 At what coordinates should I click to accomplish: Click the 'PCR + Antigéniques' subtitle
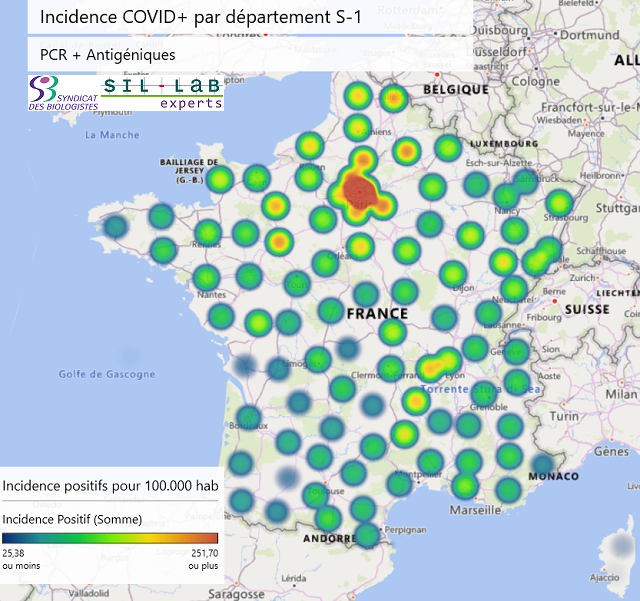pos(108,55)
